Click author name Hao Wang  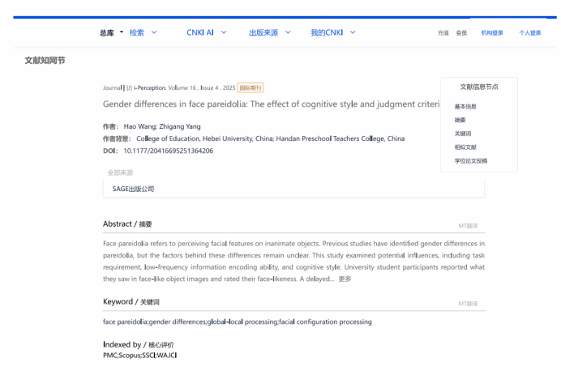[140, 126]
